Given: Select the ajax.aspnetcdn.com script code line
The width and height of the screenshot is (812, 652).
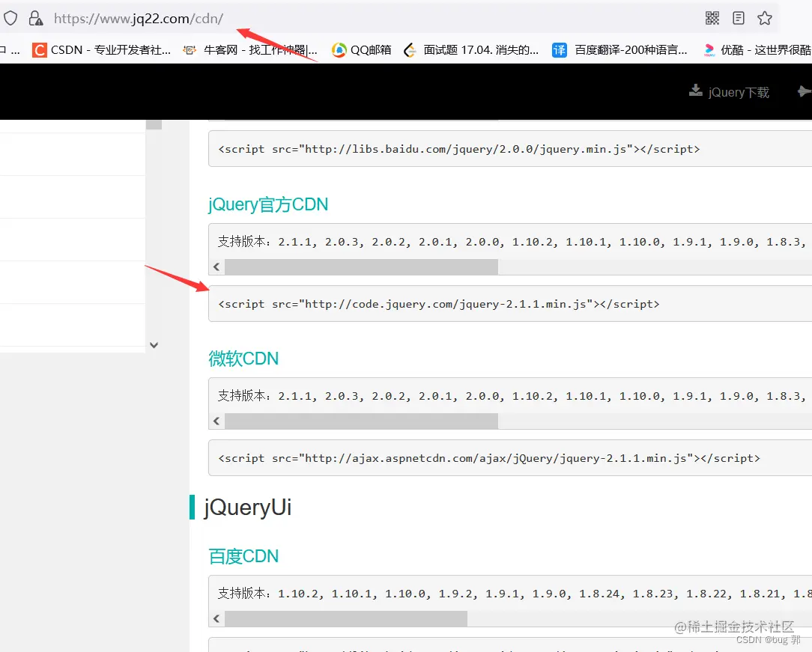Looking at the screenshot, I should pos(489,458).
